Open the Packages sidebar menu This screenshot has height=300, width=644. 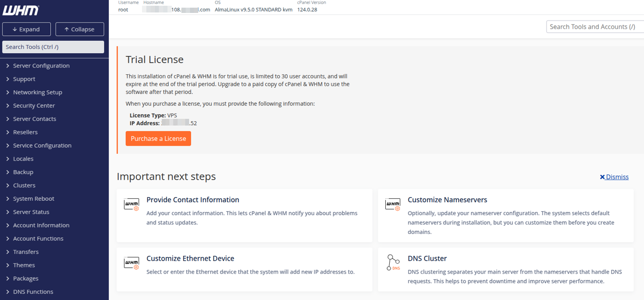click(x=26, y=278)
